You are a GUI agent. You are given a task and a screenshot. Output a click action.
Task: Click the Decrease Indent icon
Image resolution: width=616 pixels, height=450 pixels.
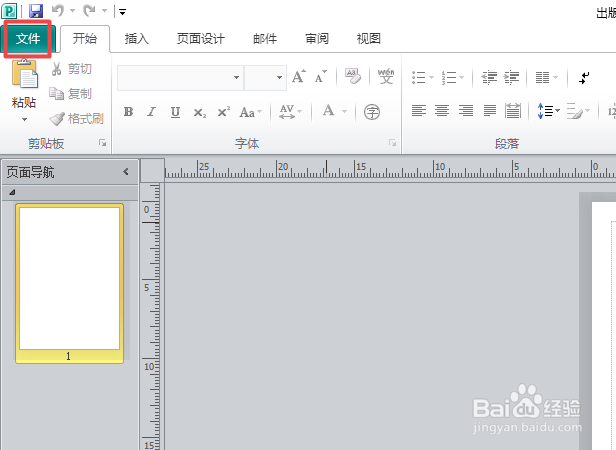pyautogui.click(x=490, y=77)
